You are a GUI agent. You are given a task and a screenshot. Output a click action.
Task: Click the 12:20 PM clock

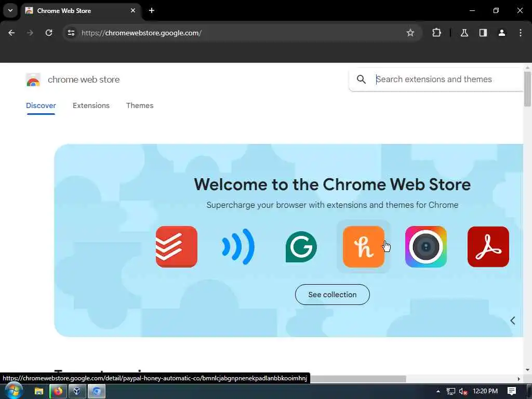[x=485, y=391]
